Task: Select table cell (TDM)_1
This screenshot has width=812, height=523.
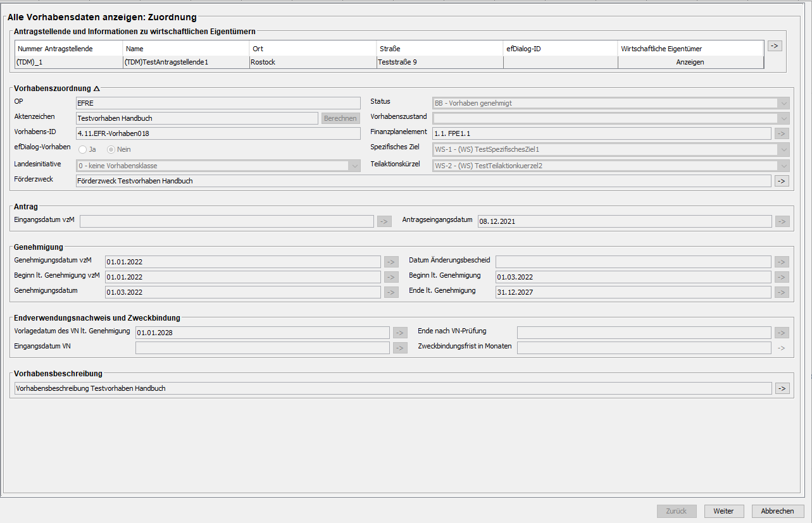Action: tap(69, 62)
